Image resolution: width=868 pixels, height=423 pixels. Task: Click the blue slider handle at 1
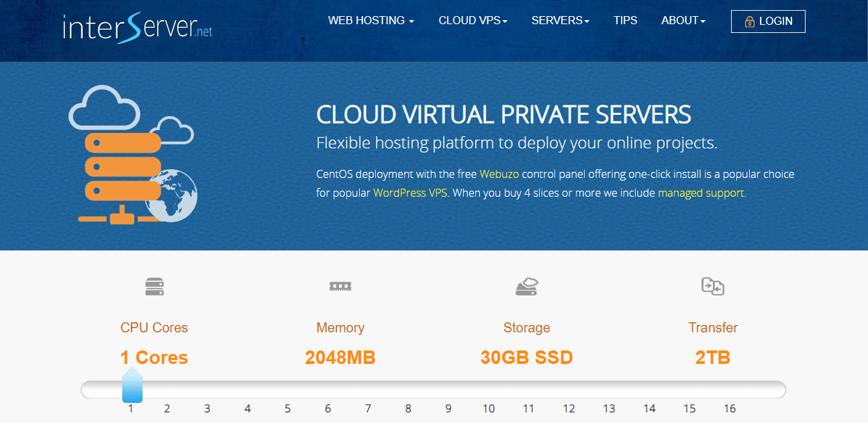(132, 385)
